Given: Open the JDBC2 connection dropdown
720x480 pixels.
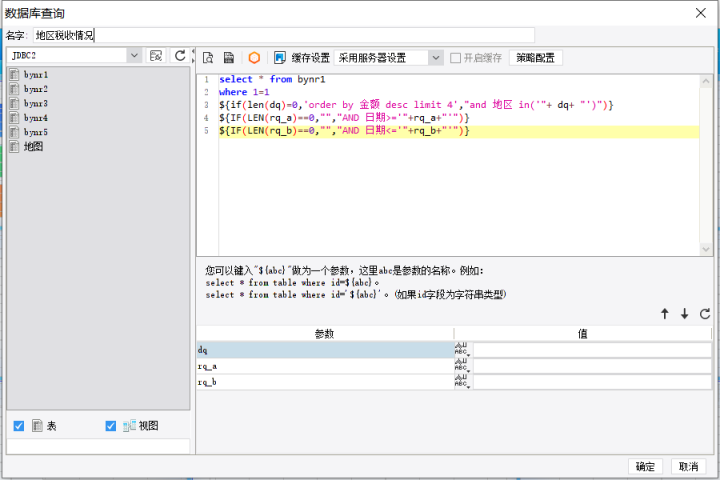Looking at the screenshot, I should click(133, 56).
